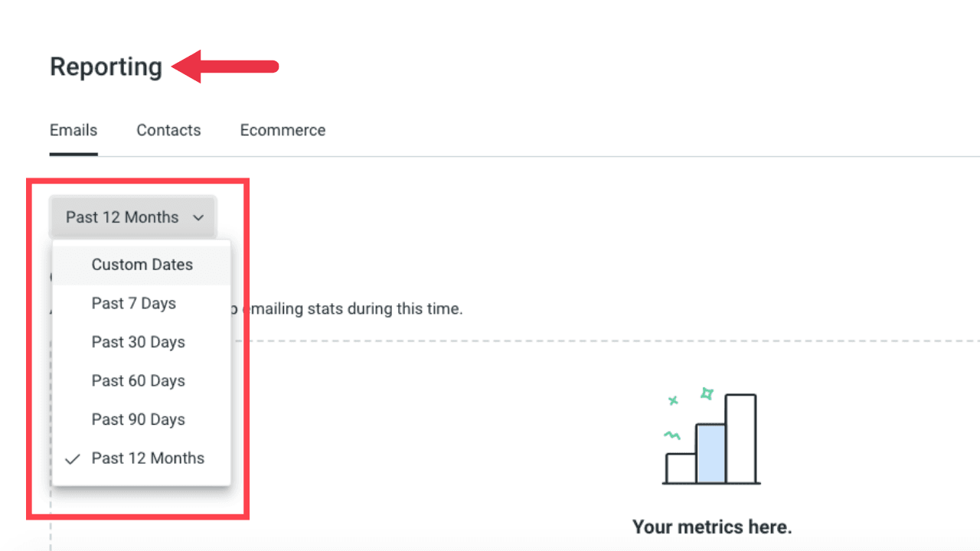The height and width of the screenshot is (551, 980).
Task: Go to the Ecommerce tab
Action: 283,131
